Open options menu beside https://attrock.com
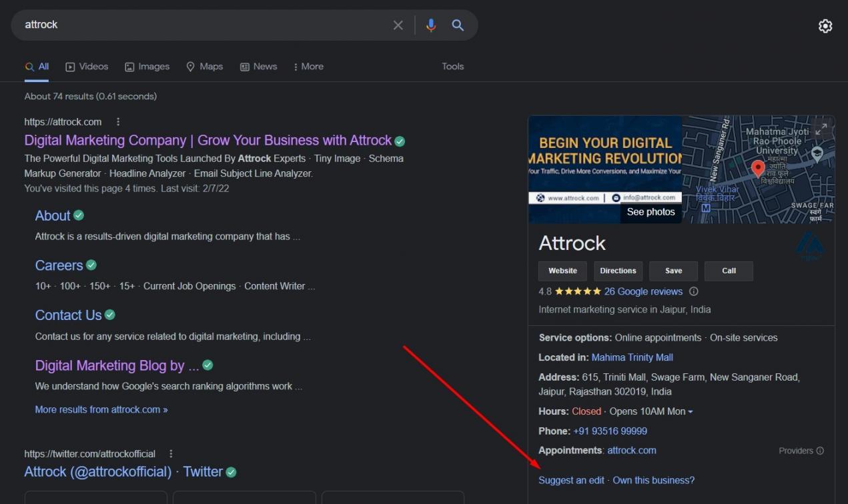848x504 pixels. tap(118, 122)
